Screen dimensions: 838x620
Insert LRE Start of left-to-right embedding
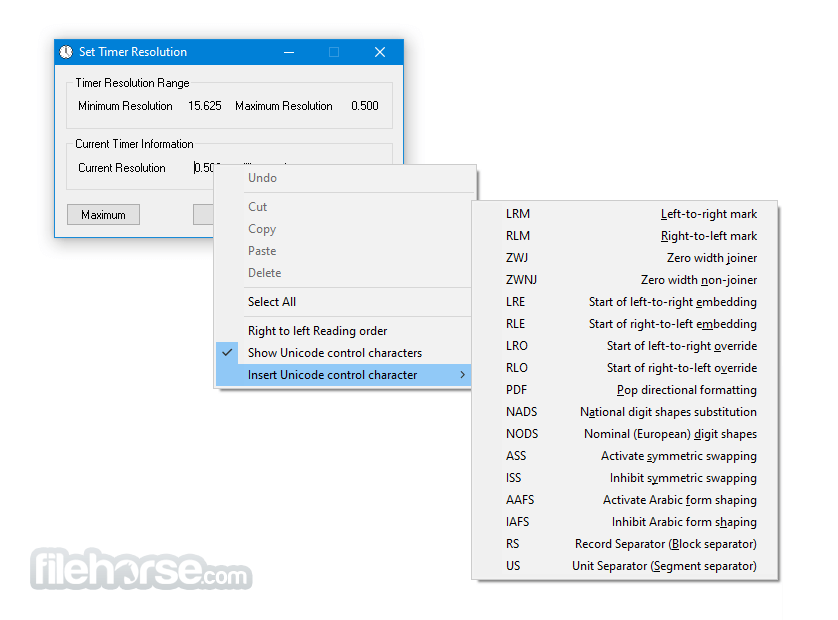(624, 302)
